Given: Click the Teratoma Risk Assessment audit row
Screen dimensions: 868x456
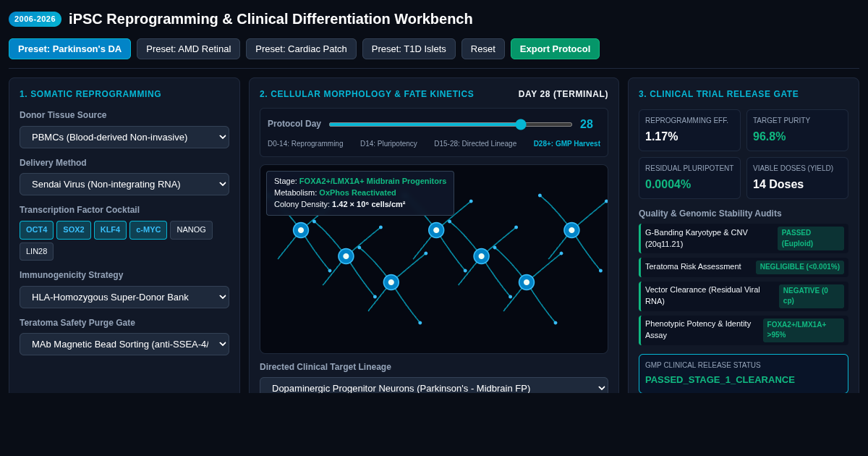Looking at the screenshot, I should [744, 267].
